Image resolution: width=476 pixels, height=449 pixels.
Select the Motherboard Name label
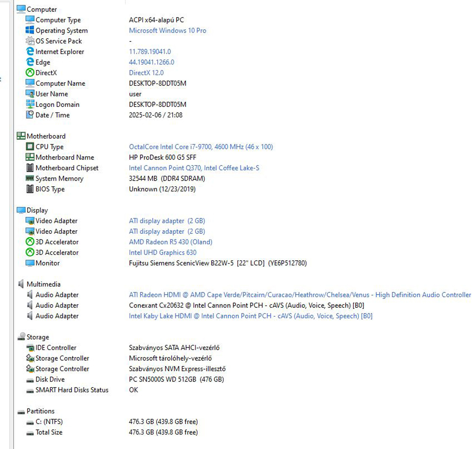click(65, 157)
